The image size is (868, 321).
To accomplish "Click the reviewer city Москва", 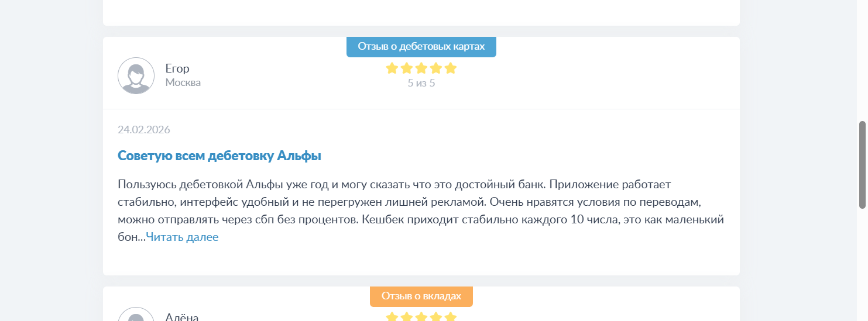I will (x=183, y=83).
